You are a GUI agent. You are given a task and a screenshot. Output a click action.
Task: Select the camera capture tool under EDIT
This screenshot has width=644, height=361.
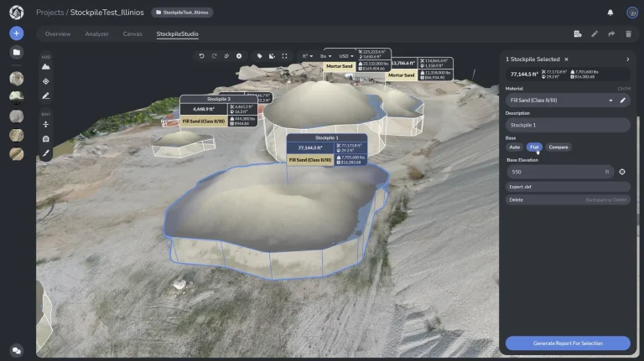[x=45, y=139]
